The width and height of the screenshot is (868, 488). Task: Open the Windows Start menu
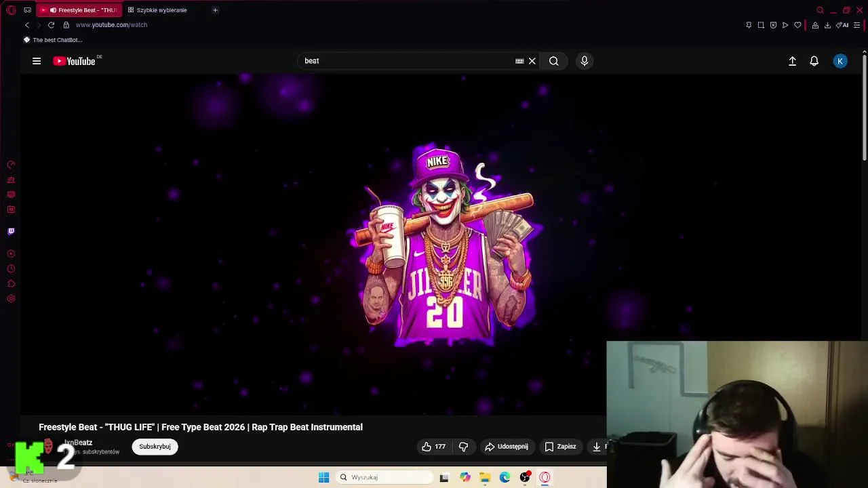(x=323, y=477)
